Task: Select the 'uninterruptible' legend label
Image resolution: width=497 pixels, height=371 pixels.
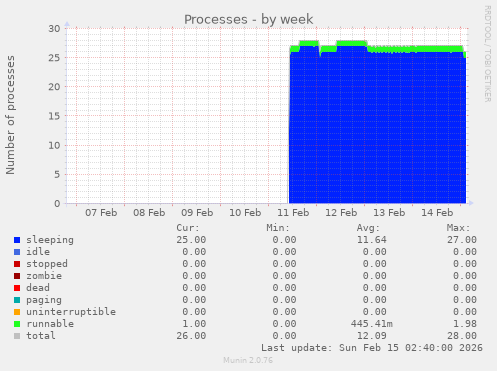Action: [71, 312]
